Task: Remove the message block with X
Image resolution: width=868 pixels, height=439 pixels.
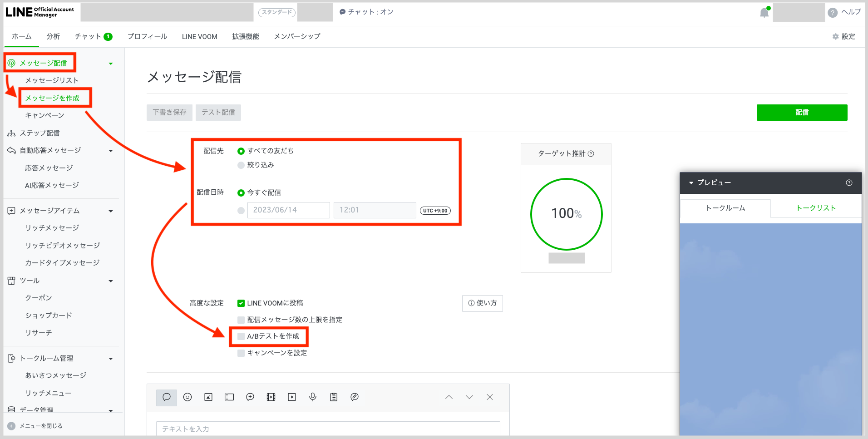Action: (x=490, y=397)
